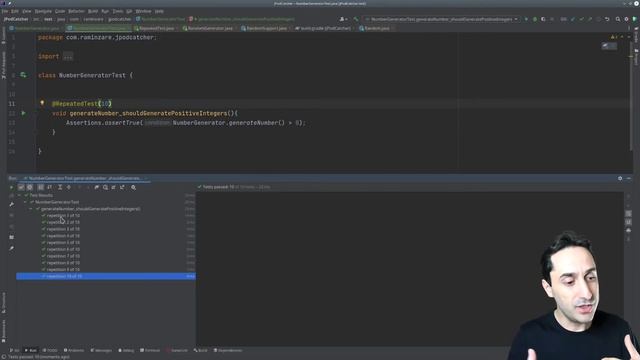Click the pin tab icon in Run sidebar
Image resolution: width=640 pixels, height=360 pixels.
point(11,248)
